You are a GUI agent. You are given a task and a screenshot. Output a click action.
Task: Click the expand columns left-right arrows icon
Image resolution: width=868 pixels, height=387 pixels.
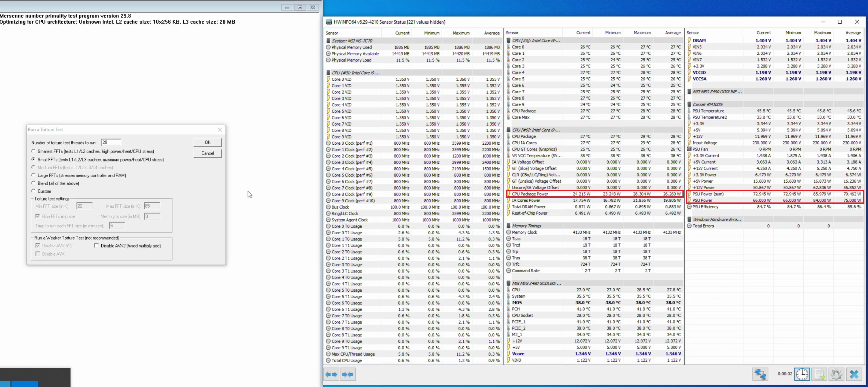(x=331, y=374)
